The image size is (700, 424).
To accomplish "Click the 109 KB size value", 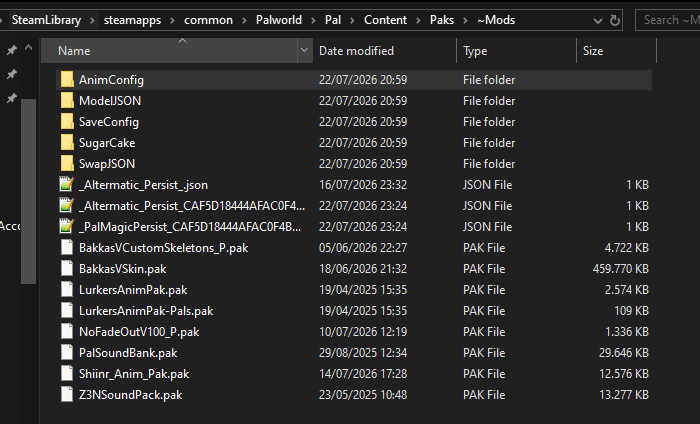I will pyautogui.click(x=631, y=311).
